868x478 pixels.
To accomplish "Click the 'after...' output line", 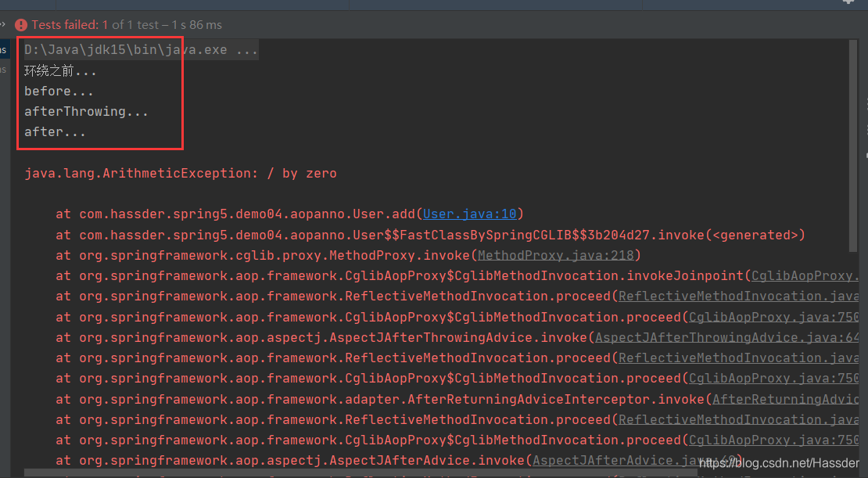I will [55, 132].
